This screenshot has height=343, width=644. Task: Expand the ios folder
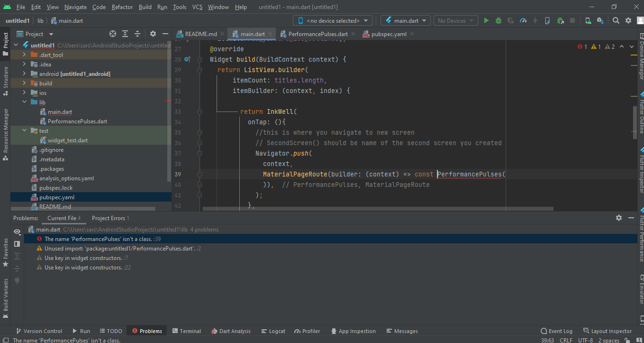click(24, 93)
